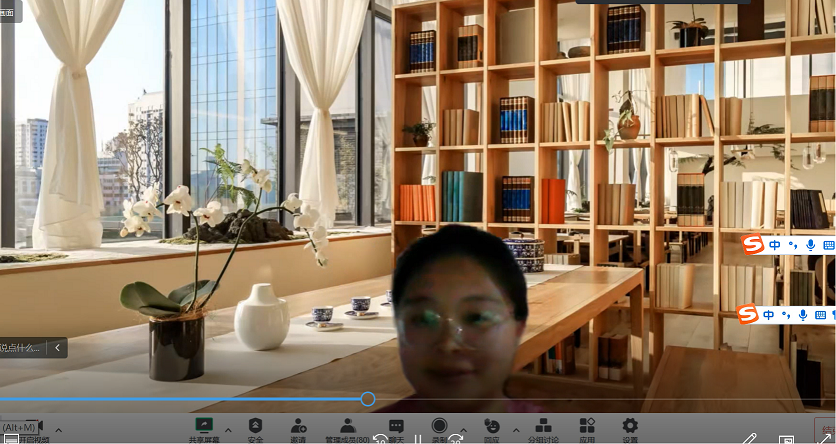Expand video options arrow beside camera
This screenshot has height=444, width=836.
[x=58, y=430]
